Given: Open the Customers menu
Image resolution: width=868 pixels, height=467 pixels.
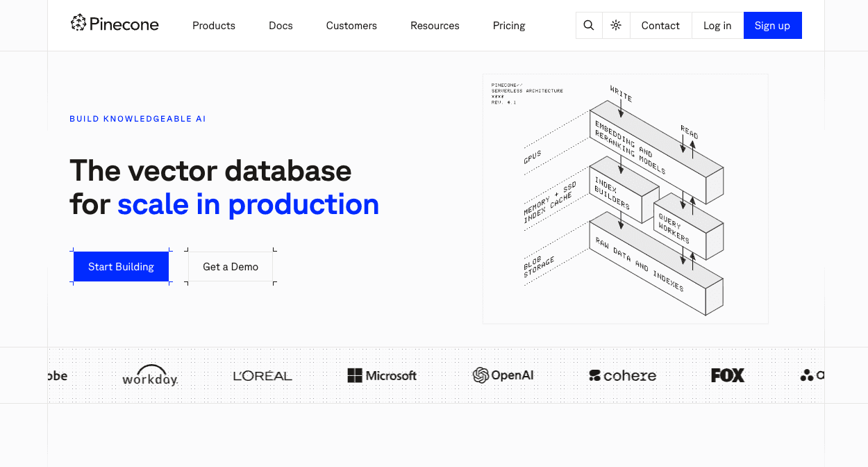Looking at the screenshot, I should coord(351,26).
